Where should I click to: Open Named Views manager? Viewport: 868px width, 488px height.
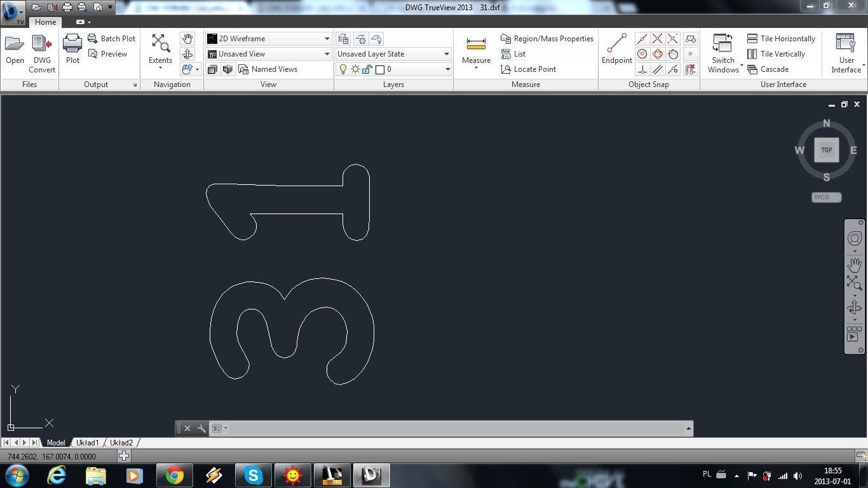[268, 69]
